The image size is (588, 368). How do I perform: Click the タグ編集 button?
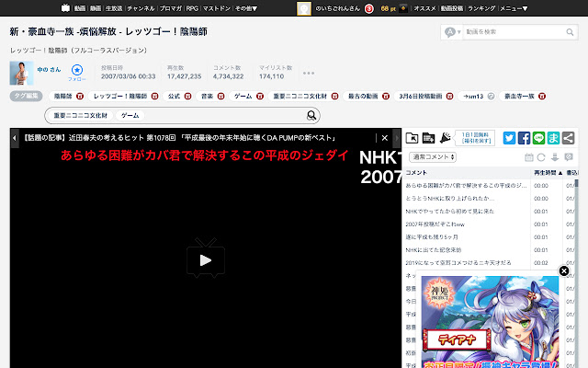[26, 96]
